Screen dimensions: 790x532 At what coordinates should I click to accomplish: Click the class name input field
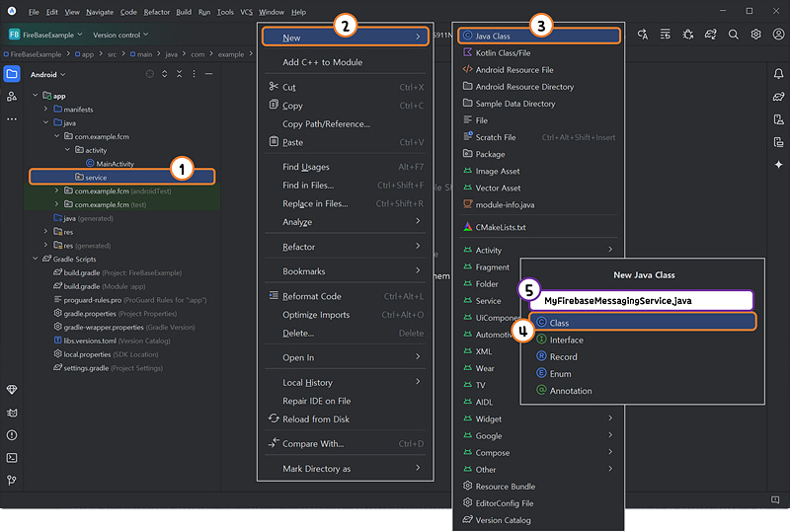coord(641,301)
